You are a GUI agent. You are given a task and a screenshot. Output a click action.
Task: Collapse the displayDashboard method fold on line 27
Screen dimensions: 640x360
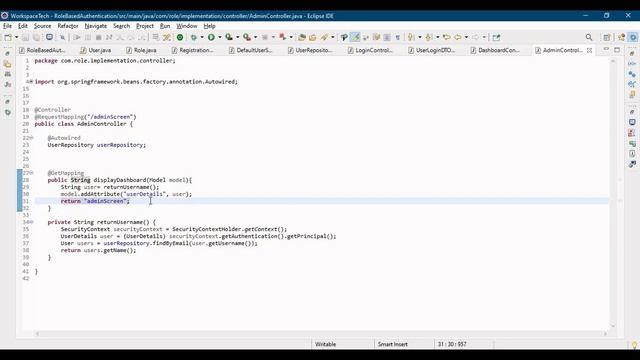[x=32, y=173]
